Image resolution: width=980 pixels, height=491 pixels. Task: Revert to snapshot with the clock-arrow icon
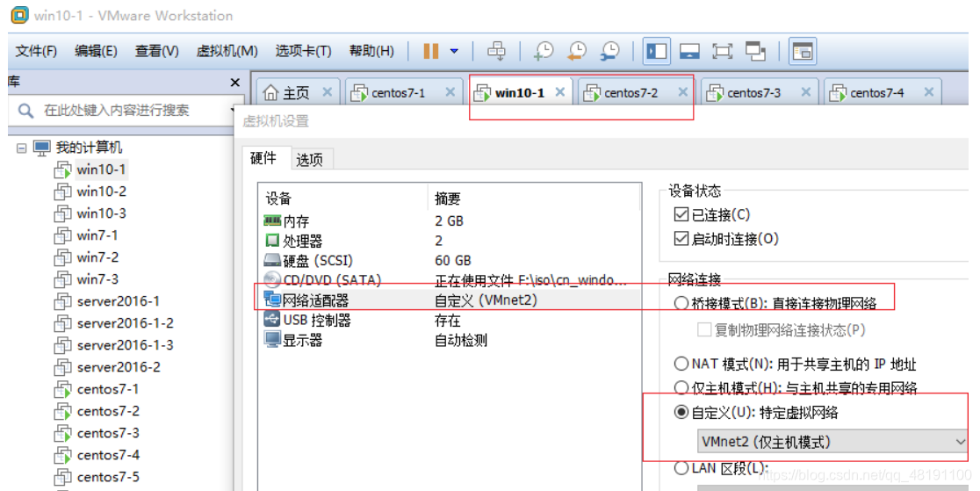577,51
